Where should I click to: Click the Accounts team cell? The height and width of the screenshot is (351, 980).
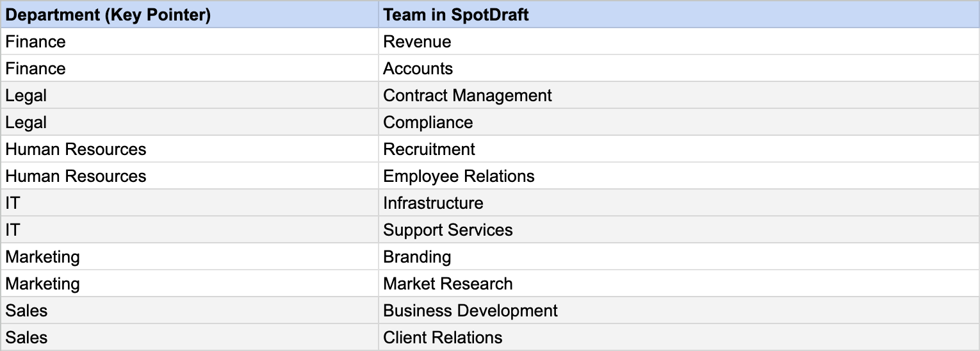click(418, 69)
